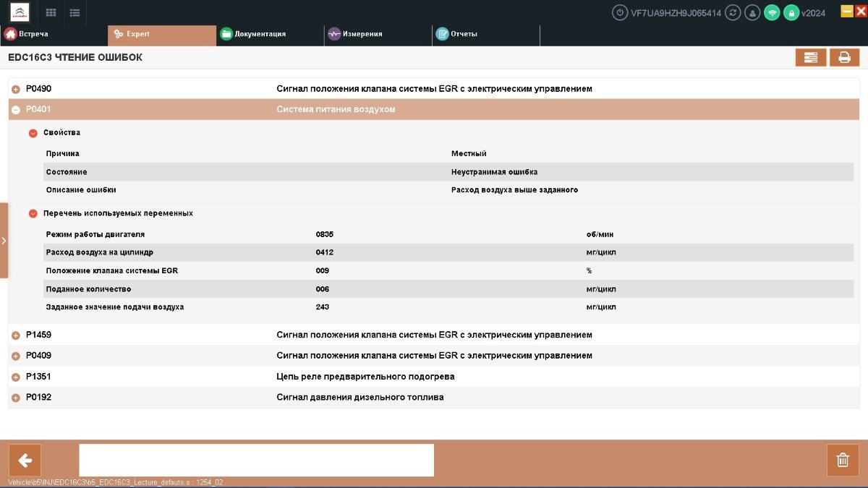Screen dimensions: 868x488
Task: Switch to list view icon
Action: point(75,12)
